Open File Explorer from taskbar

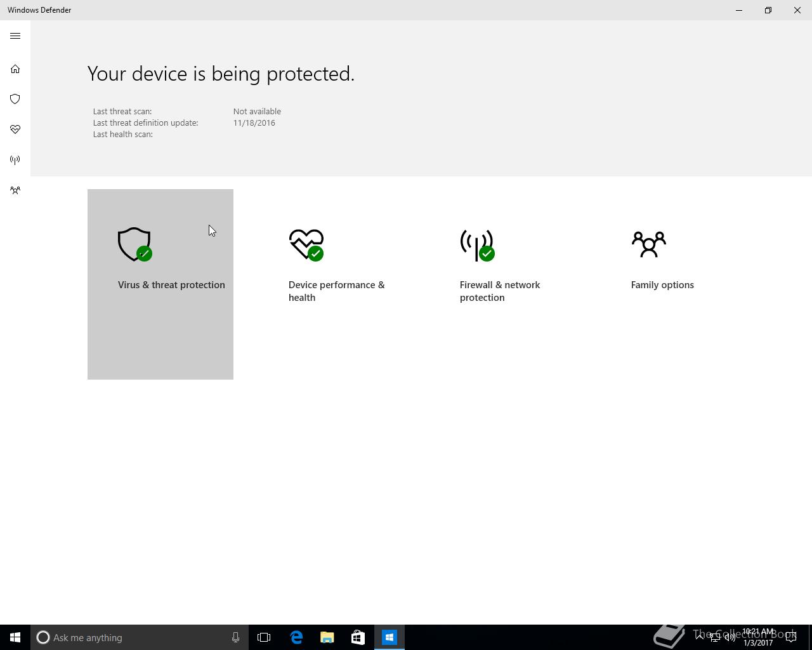click(327, 637)
